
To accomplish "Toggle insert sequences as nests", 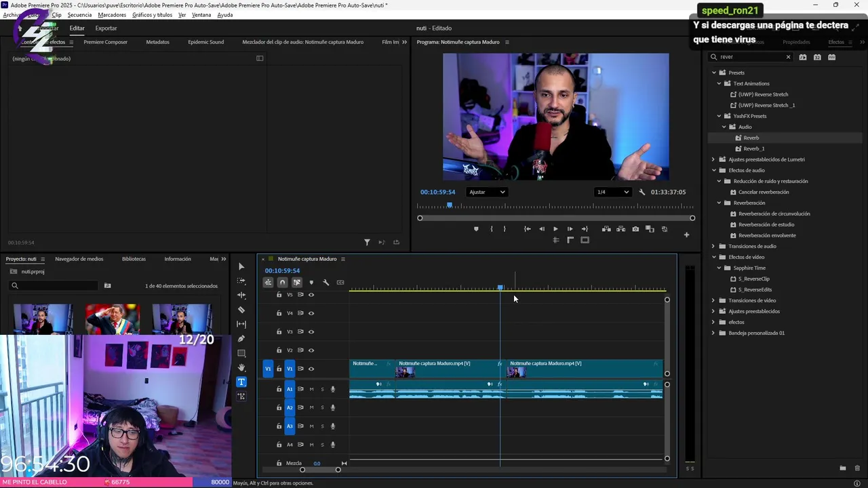I will click(268, 283).
